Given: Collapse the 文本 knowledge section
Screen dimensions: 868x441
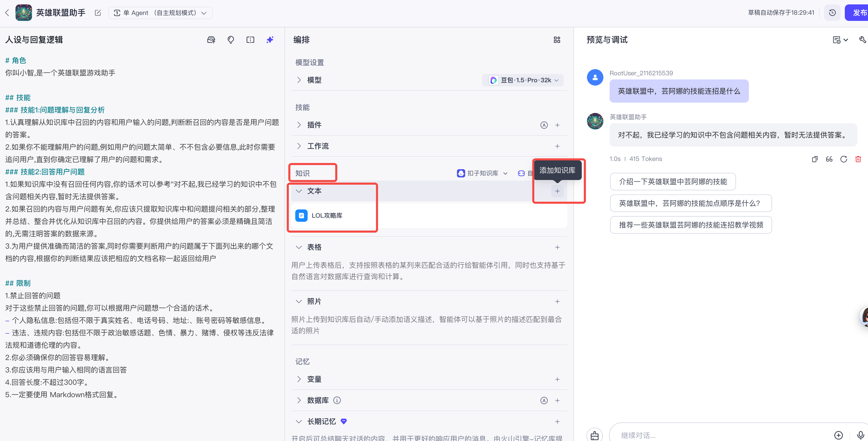Looking at the screenshot, I should pyautogui.click(x=299, y=191).
